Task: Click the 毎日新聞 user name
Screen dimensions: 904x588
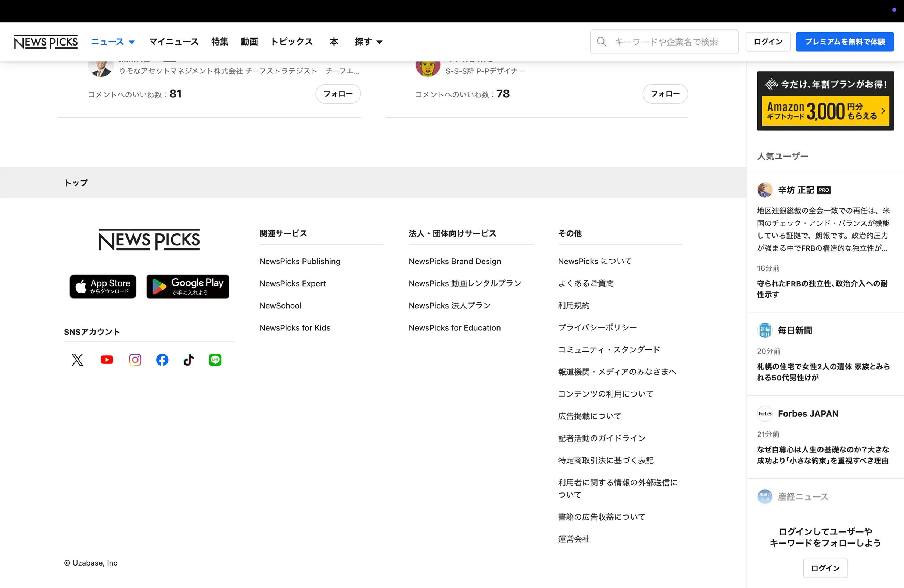Action: (795, 330)
